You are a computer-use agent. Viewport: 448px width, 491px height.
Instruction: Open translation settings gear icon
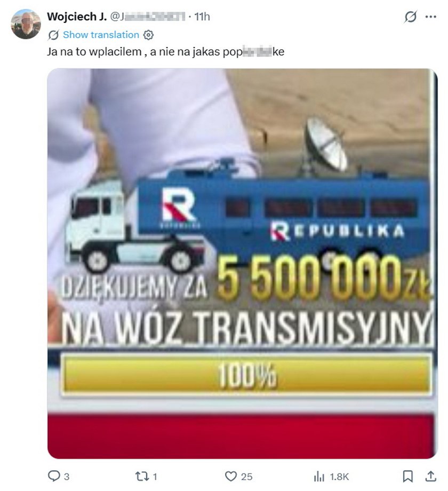pos(148,35)
